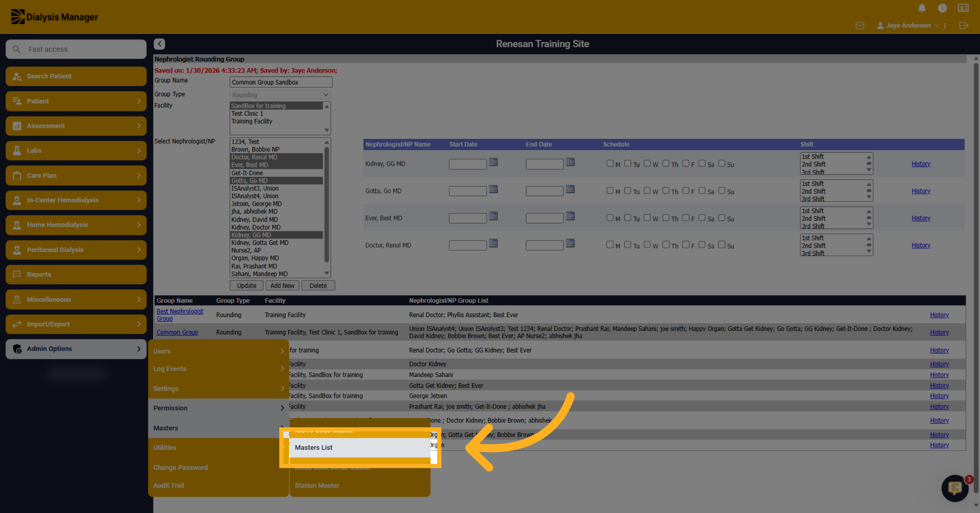Check Saturday for Gotta, Go MD
Viewport: 980px width, 513px height.
(x=702, y=191)
